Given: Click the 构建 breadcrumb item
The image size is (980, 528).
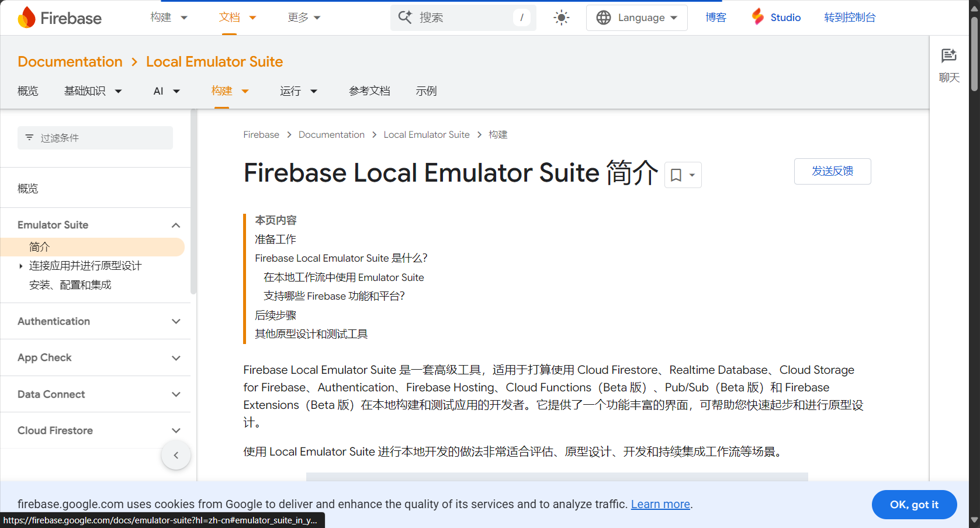Looking at the screenshot, I should click(498, 134).
